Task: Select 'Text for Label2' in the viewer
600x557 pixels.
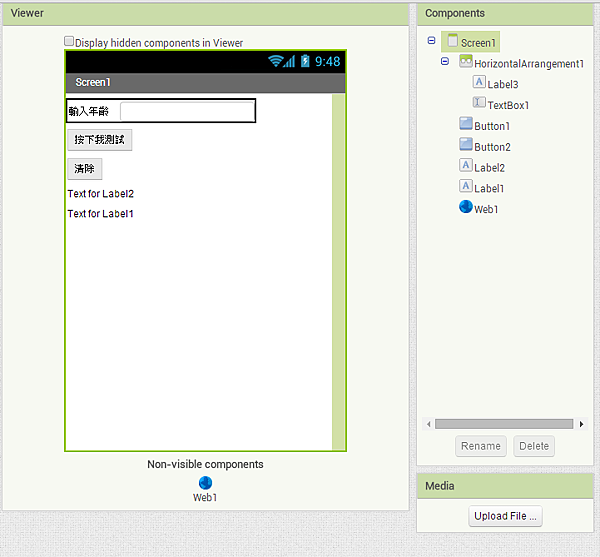Action: [x=101, y=194]
